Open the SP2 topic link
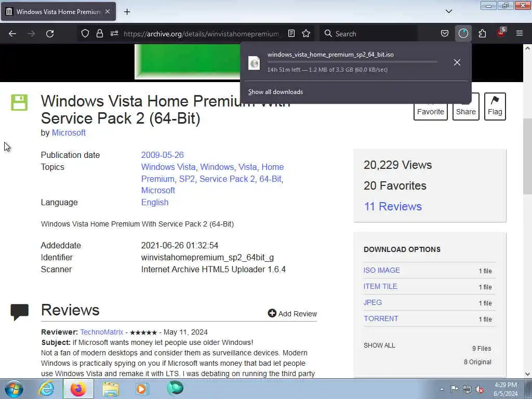Image resolution: width=532 pixels, height=399 pixels. click(187, 179)
